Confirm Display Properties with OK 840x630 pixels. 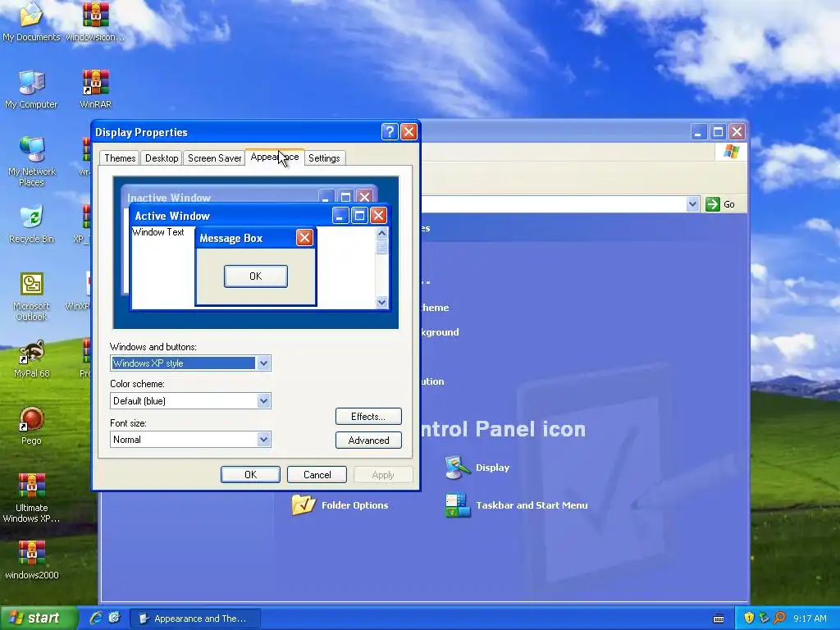pos(250,475)
